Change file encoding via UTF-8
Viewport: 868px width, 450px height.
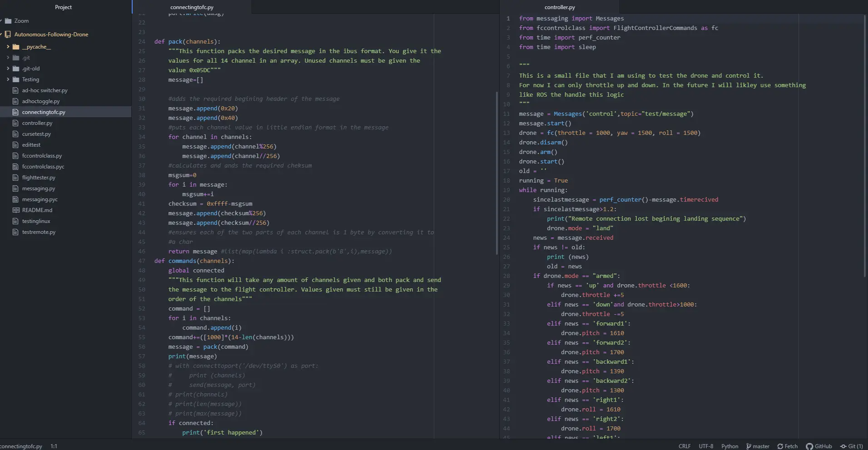pyautogui.click(x=706, y=446)
